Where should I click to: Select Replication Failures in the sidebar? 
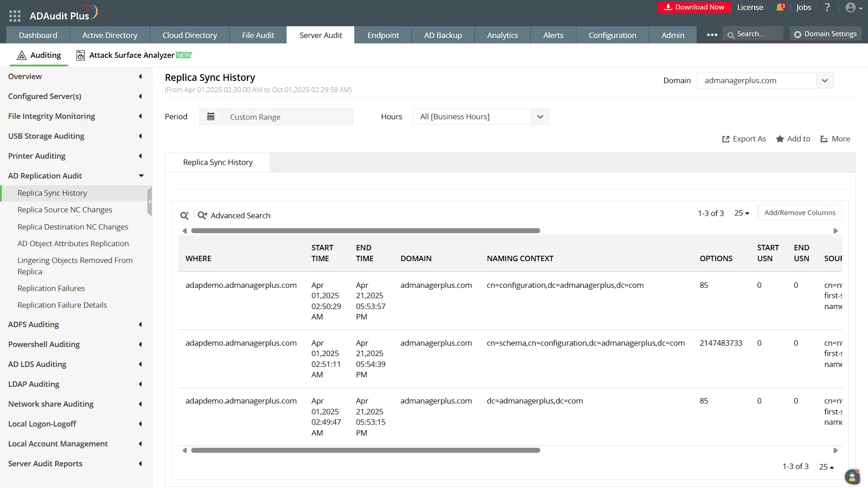pyautogui.click(x=51, y=288)
